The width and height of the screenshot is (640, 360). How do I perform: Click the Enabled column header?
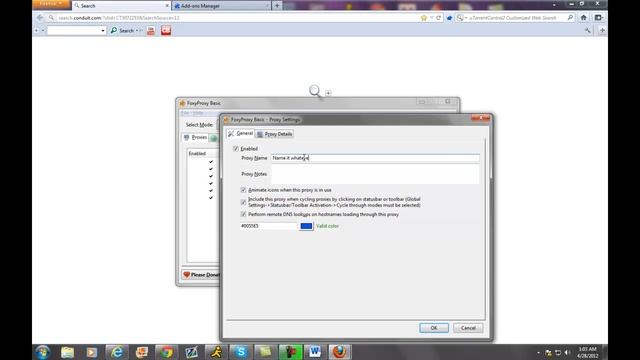[202, 153]
